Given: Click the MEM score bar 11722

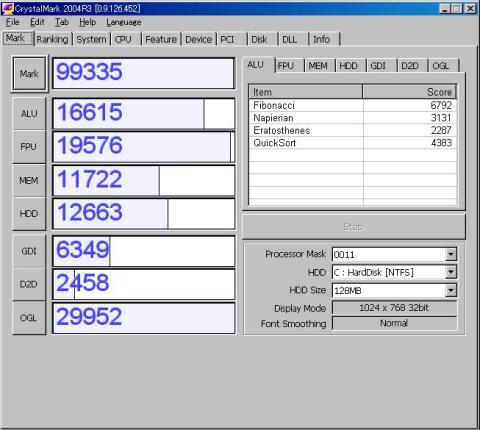Looking at the screenshot, I should coord(144,180).
